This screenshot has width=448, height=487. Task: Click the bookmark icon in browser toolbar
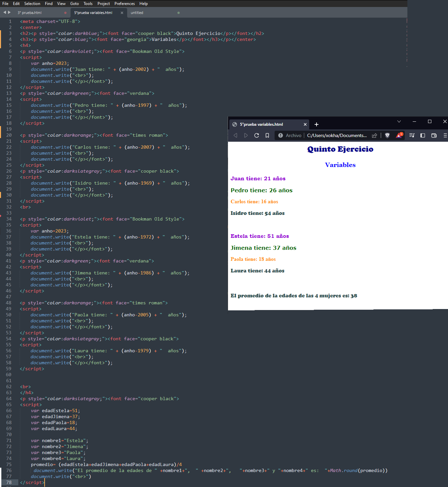267,135
